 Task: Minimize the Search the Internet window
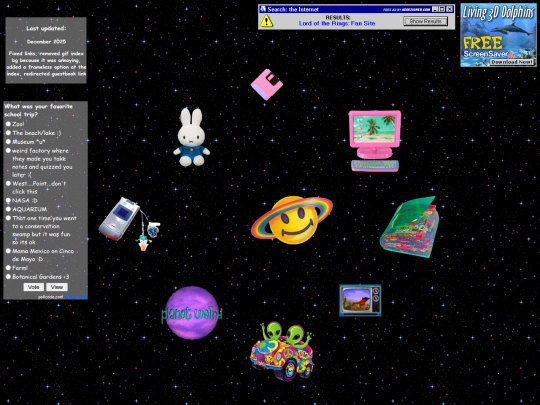[x=435, y=9]
